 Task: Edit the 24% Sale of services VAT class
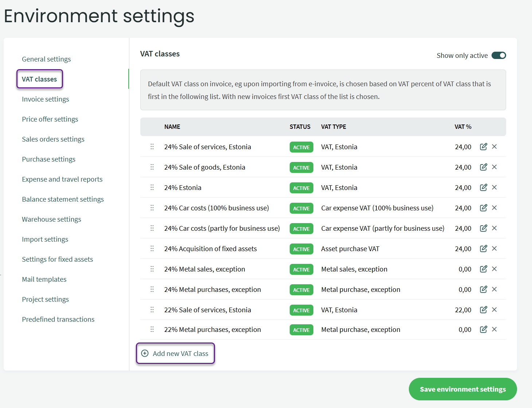pos(483,147)
